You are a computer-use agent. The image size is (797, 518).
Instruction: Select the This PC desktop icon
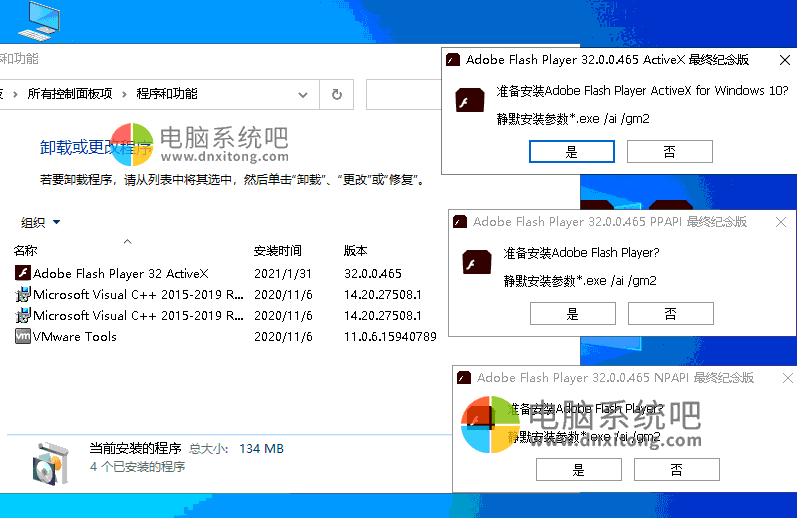pyautogui.click(x=31, y=19)
